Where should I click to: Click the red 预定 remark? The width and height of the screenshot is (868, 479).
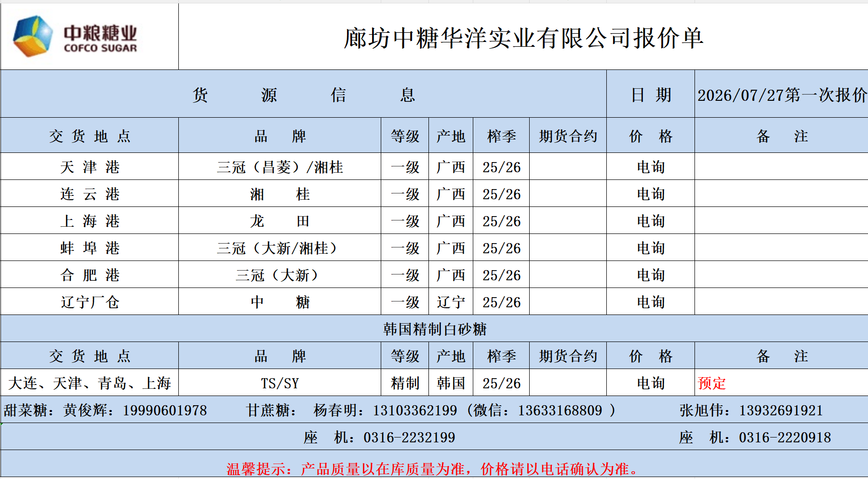tap(712, 383)
